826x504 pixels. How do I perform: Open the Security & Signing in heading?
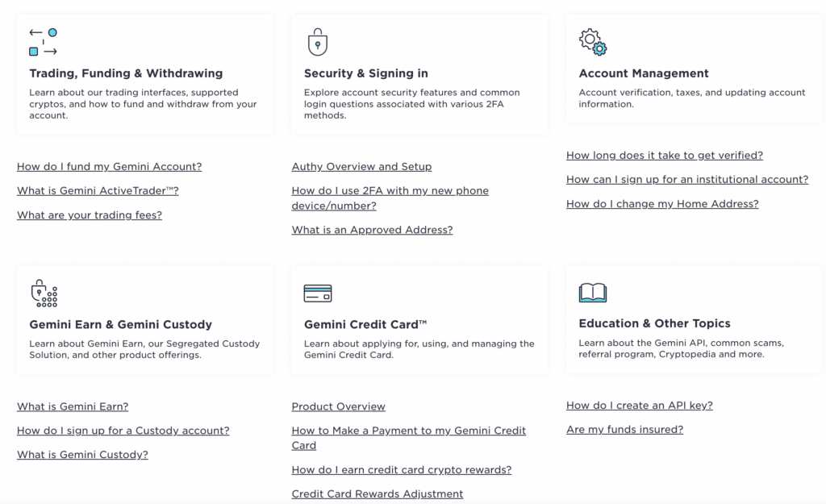pos(366,73)
